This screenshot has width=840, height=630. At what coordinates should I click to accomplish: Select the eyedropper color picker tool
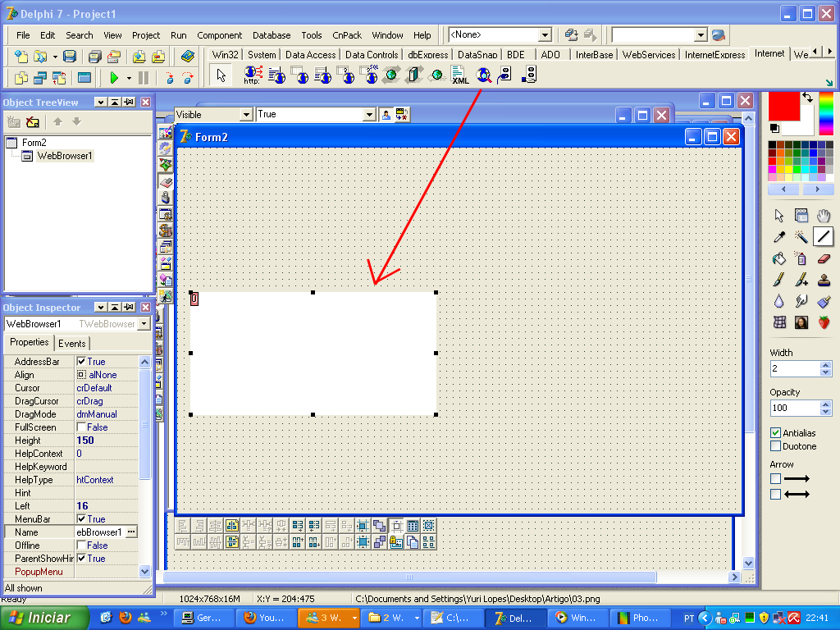[779, 236]
